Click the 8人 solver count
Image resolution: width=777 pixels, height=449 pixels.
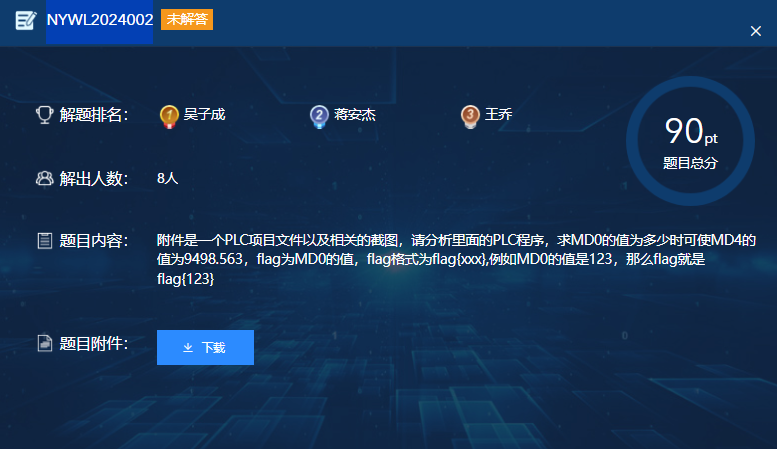167,178
